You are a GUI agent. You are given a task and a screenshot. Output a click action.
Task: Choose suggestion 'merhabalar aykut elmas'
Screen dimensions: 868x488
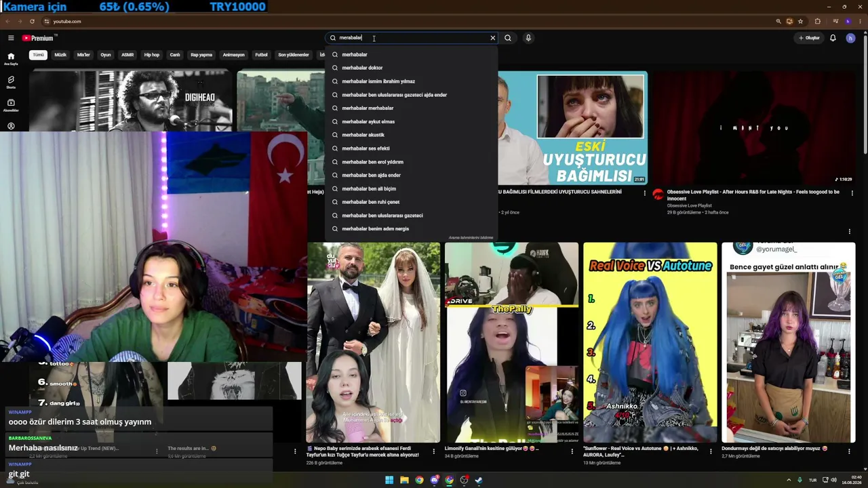[x=411, y=121]
